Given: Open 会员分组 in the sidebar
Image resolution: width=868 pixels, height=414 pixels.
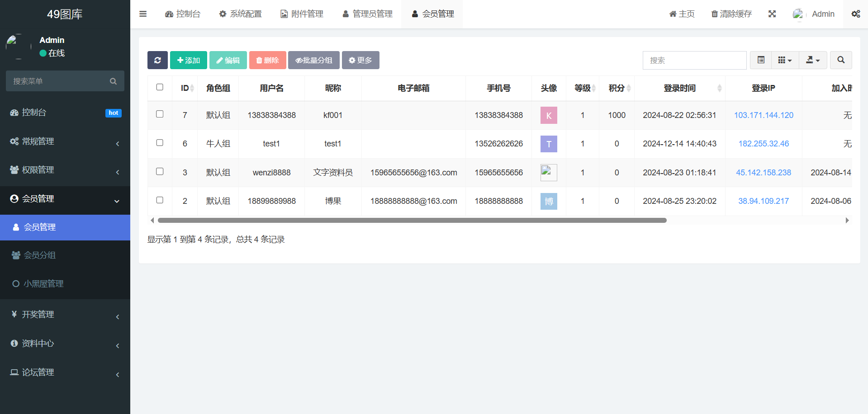Looking at the screenshot, I should coord(40,255).
